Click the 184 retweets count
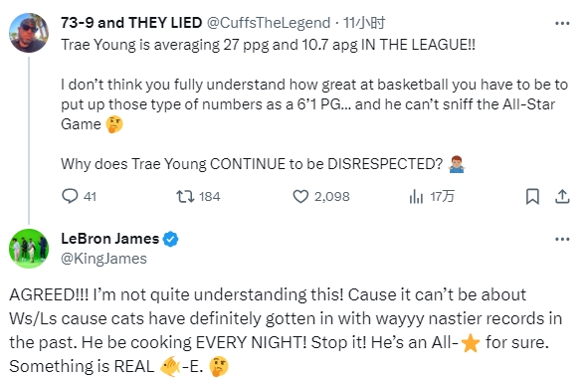Screen dimensions: 588x378 click(210, 197)
